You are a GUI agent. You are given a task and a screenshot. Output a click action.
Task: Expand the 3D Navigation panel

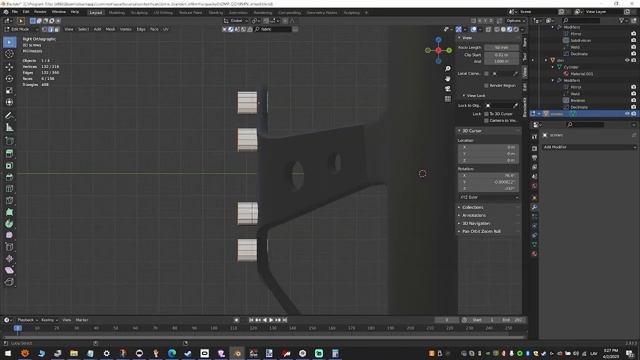pyautogui.click(x=476, y=223)
